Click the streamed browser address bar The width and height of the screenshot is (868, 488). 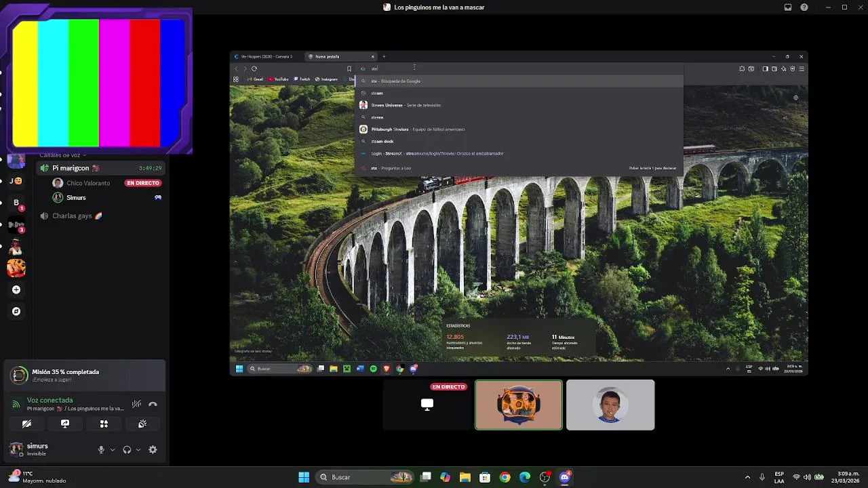click(x=519, y=68)
